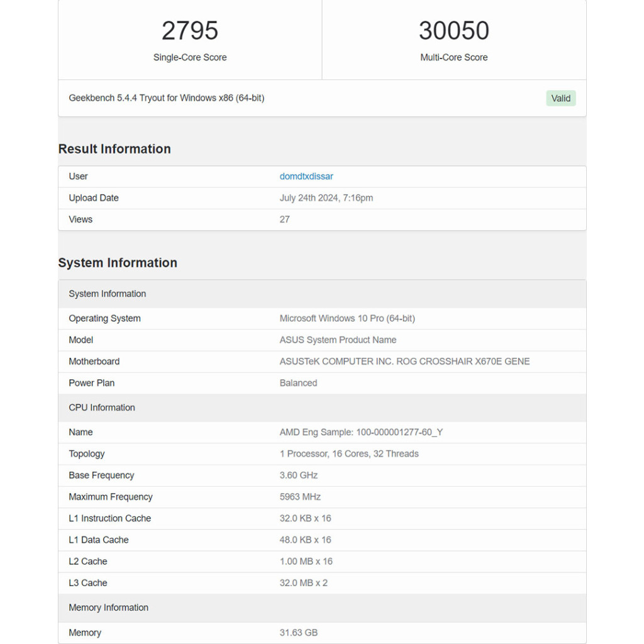Click the large System Information heading
644x644 pixels.
[118, 262]
